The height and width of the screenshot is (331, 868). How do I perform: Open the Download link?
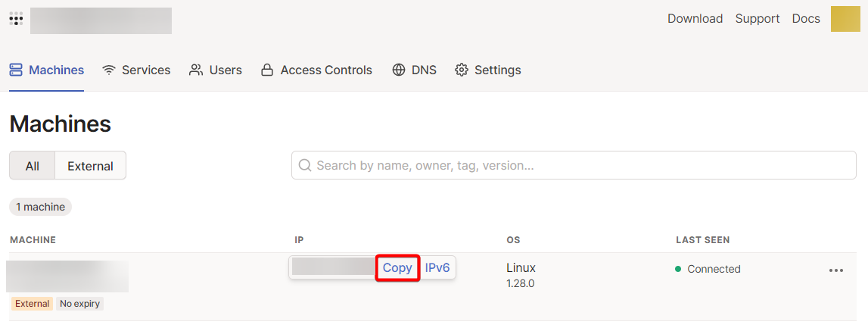tap(695, 19)
